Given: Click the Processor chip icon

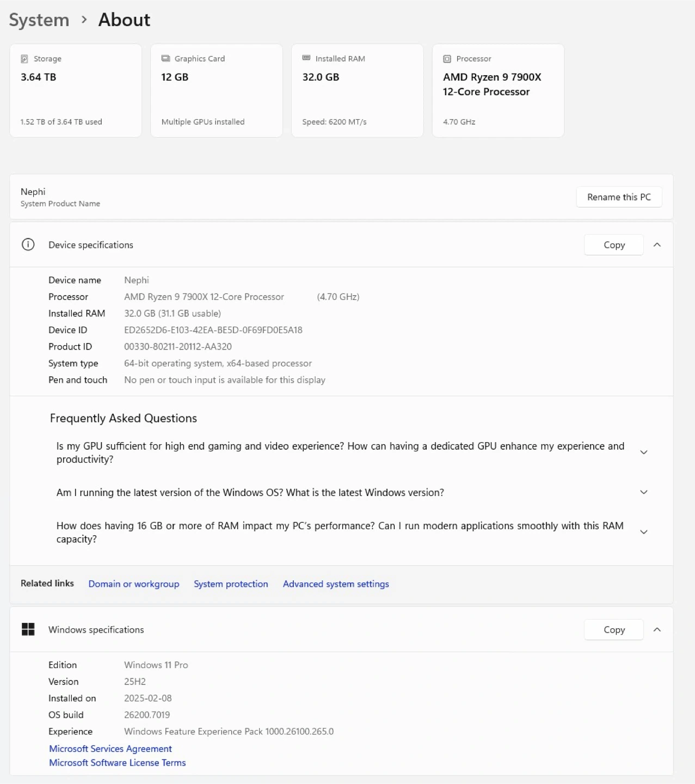Looking at the screenshot, I should [447, 59].
